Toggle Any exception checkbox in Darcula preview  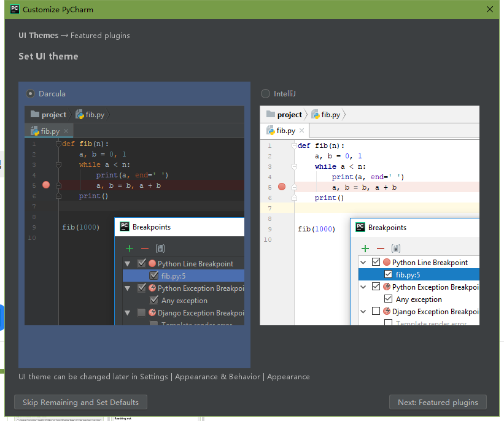[x=154, y=300]
